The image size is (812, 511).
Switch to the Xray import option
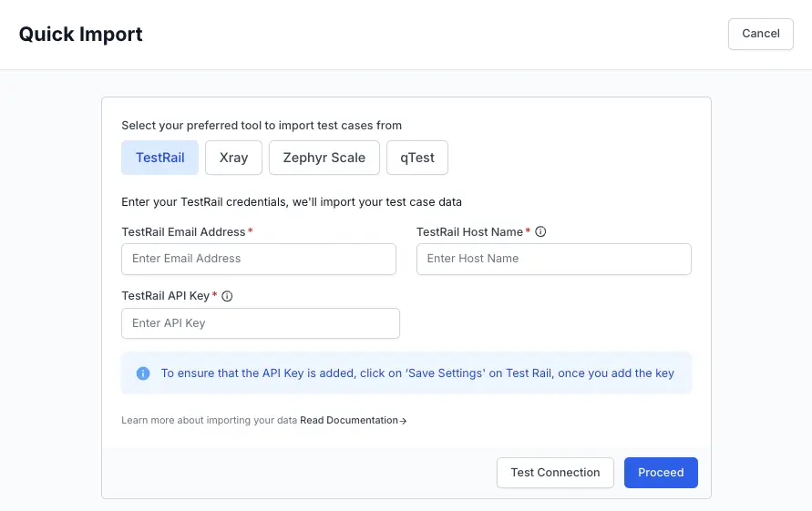click(x=233, y=158)
